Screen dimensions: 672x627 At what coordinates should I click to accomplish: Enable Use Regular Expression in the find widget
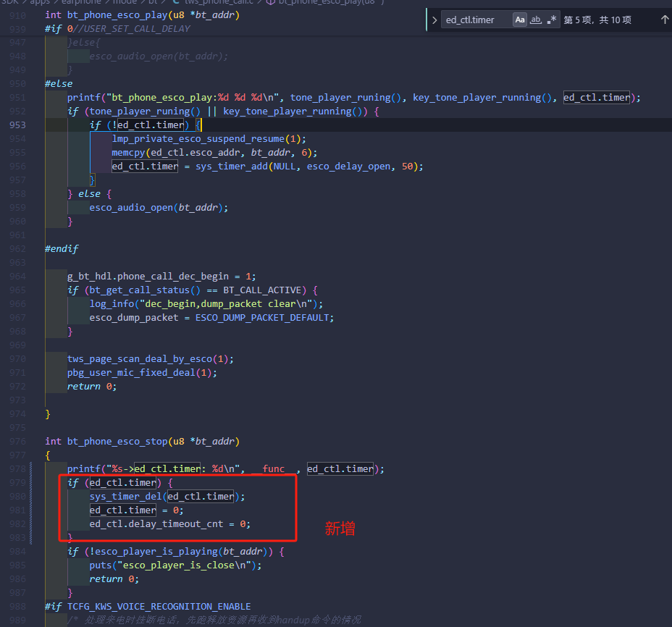[x=552, y=20]
